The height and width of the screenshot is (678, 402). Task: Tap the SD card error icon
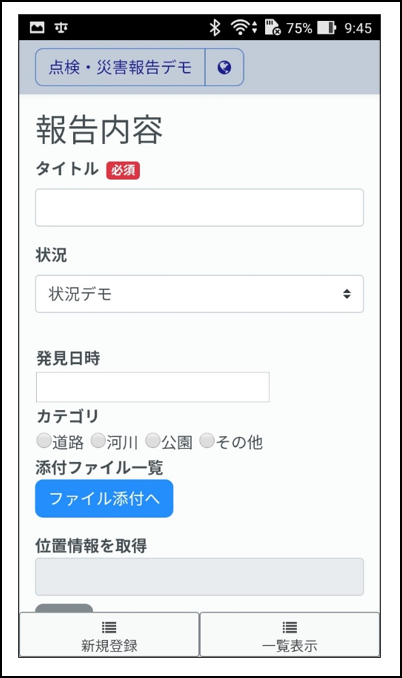pyautogui.click(x=272, y=27)
